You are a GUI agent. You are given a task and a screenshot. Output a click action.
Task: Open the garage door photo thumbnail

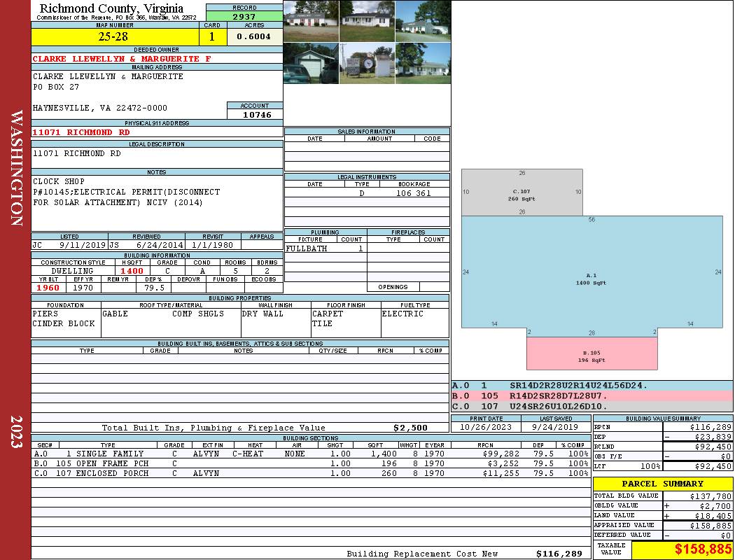[311, 63]
